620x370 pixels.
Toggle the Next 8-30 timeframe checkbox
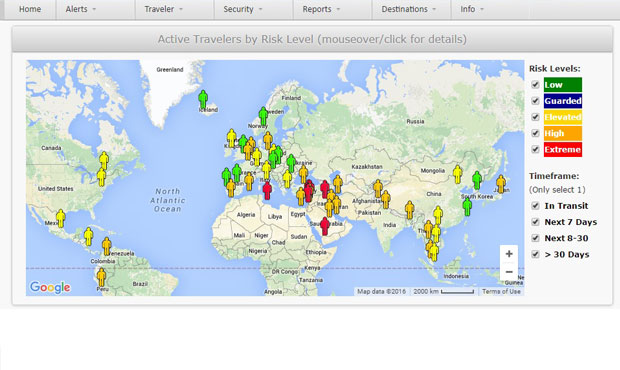[535, 238]
